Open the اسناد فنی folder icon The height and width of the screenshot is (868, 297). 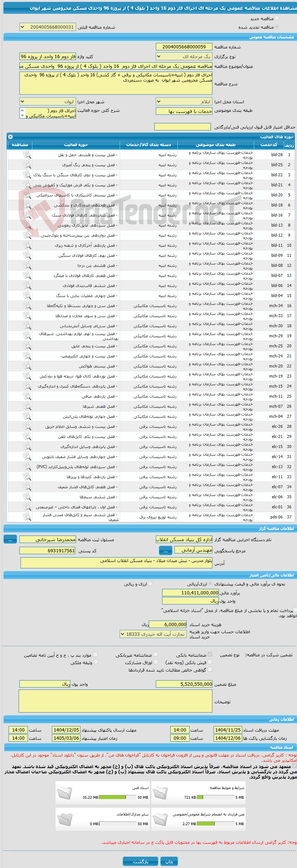tap(65, 793)
